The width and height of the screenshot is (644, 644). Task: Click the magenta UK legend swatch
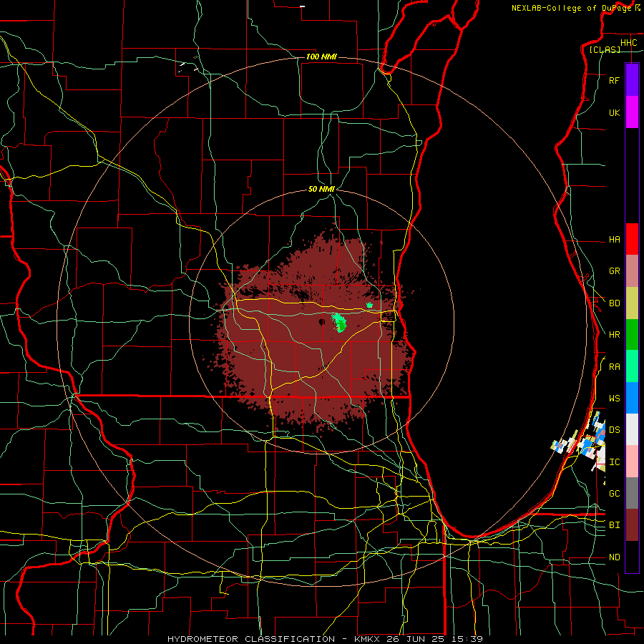632,112
